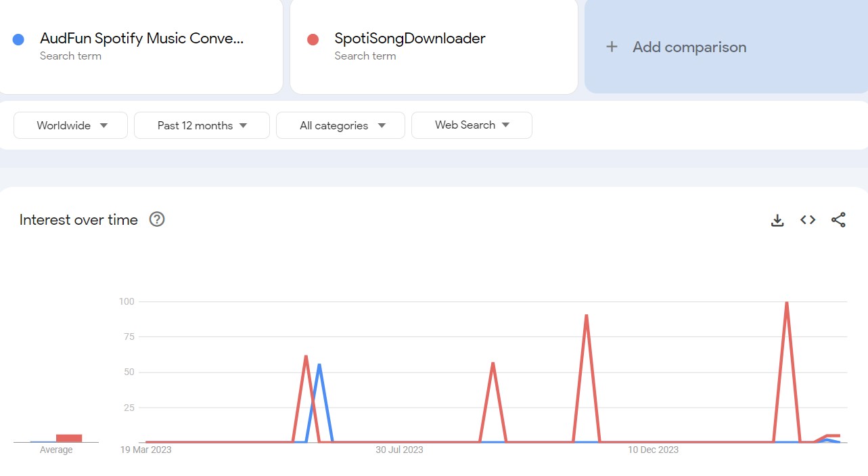Open the embed code icon
Viewport: 868px width, 476px height.
click(x=808, y=220)
